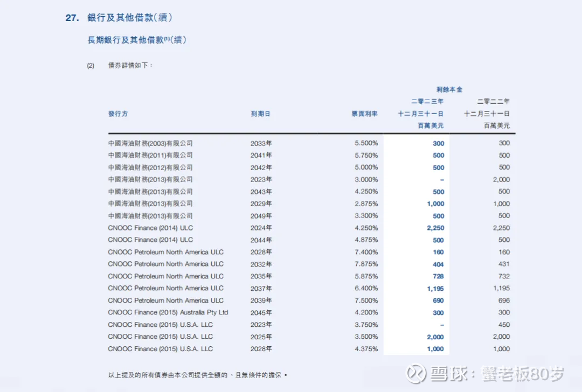Select CNOOC Petroleum North America ULC 2037年 row
The height and width of the screenshot is (392, 582).
(165, 288)
